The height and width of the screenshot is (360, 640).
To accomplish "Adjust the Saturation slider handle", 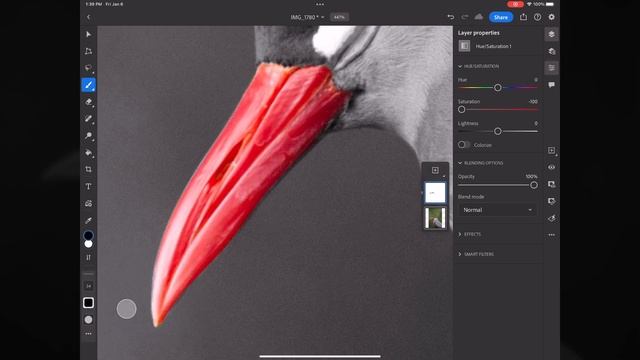I will point(462,109).
